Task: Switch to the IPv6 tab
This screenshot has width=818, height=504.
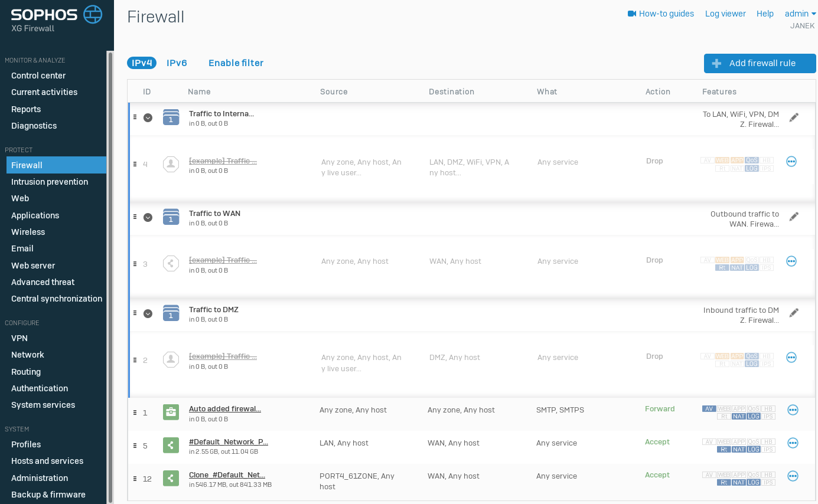Action: [177, 63]
